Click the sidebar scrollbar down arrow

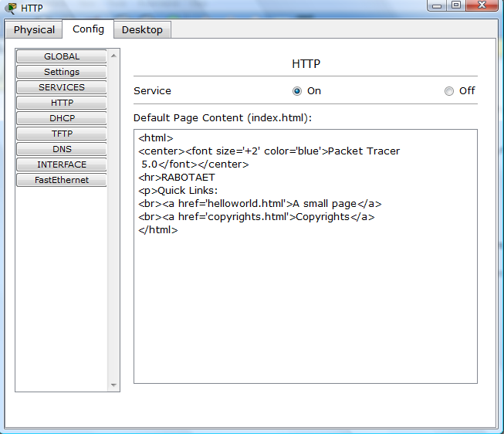(113, 385)
